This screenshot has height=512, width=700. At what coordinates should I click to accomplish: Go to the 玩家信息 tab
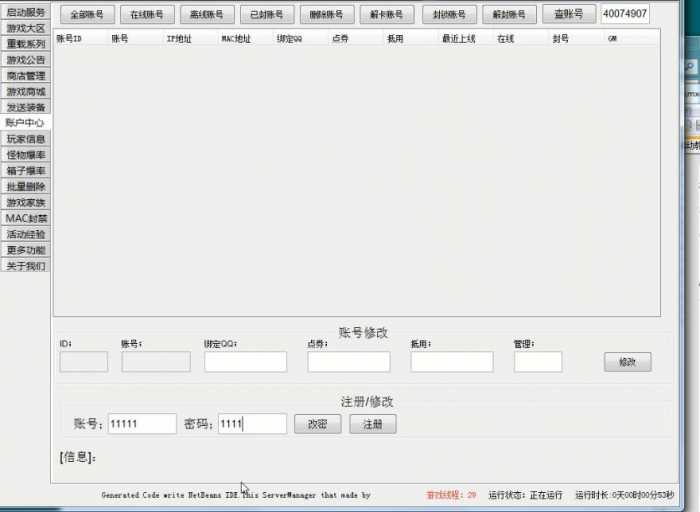point(26,139)
